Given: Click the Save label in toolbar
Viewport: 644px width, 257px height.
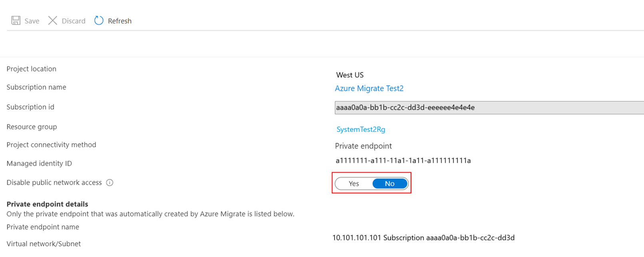Looking at the screenshot, I should [32, 21].
